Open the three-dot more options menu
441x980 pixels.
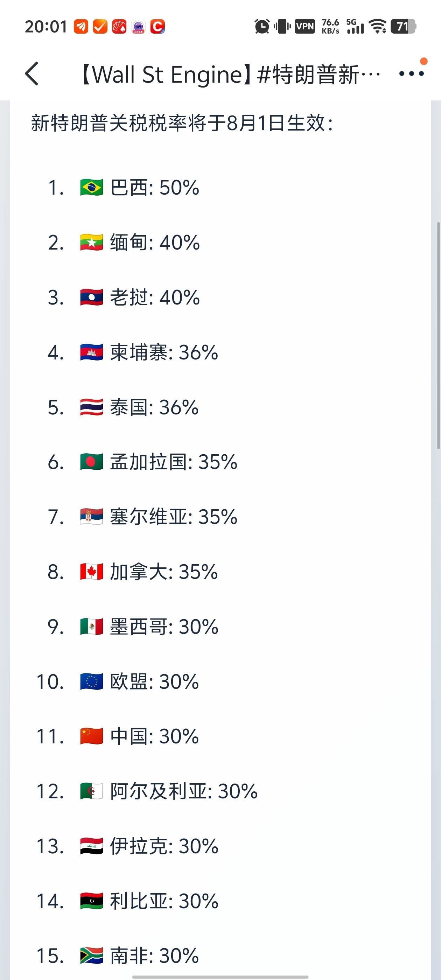(x=411, y=73)
